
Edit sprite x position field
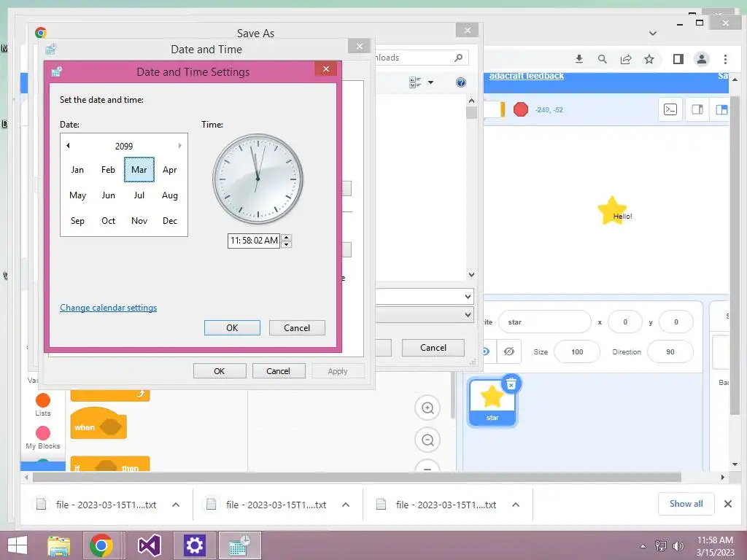click(x=625, y=322)
